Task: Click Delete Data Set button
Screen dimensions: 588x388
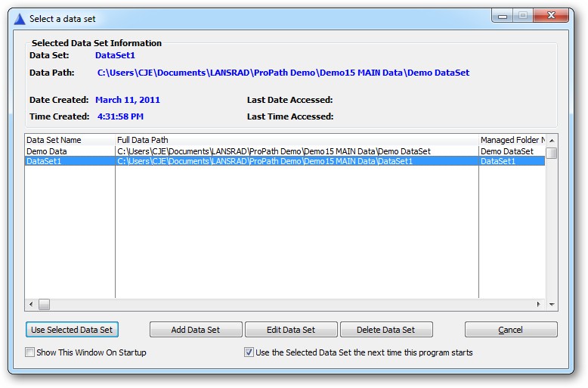Action: (386, 330)
